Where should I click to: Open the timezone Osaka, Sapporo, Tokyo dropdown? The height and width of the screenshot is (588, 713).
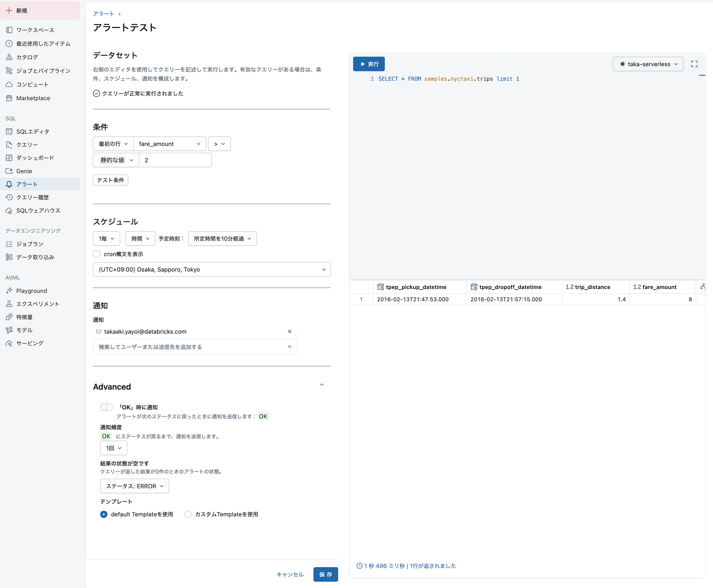click(x=212, y=270)
